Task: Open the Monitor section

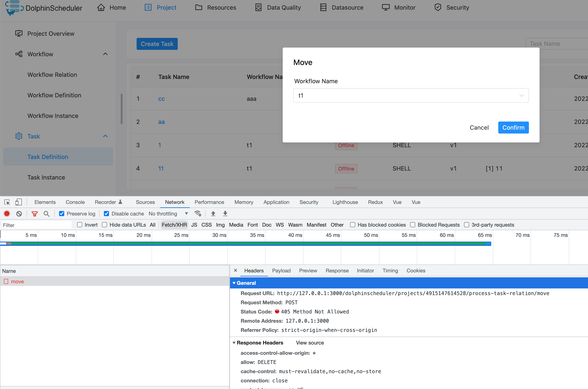Action: 405,7
